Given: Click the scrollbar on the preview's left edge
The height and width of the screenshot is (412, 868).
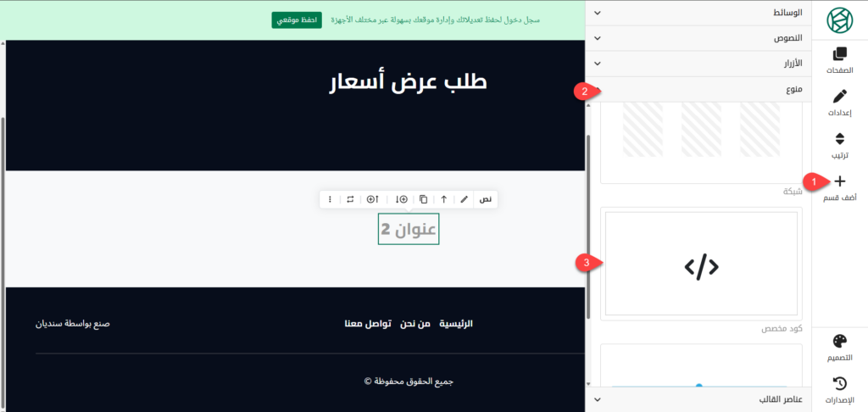Looking at the screenshot, I should 3,264.
